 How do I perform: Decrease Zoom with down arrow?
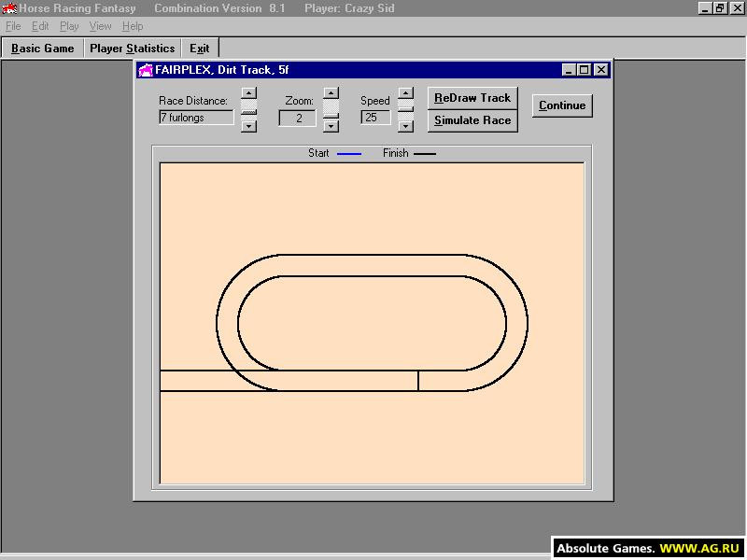point(331,126)
